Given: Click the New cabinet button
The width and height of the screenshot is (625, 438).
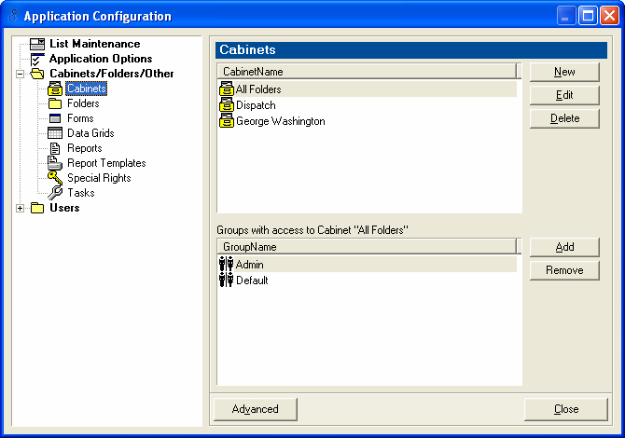Looking at the screenshot, I should pos(564,72).
